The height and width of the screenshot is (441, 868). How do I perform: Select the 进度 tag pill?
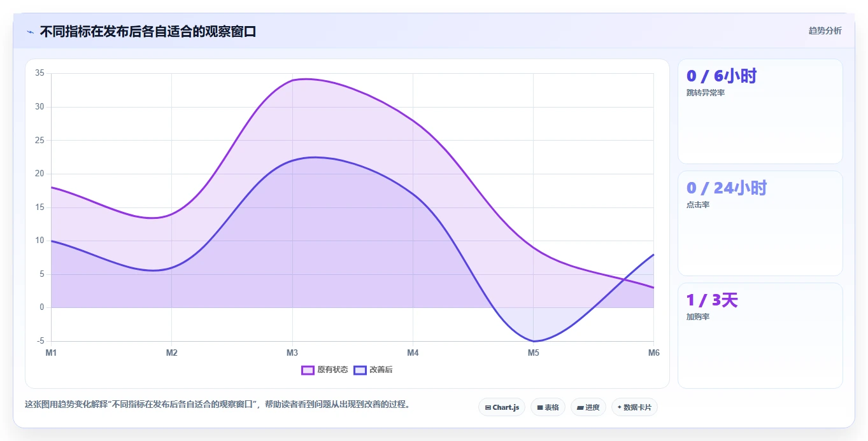(x=588, y=407)
